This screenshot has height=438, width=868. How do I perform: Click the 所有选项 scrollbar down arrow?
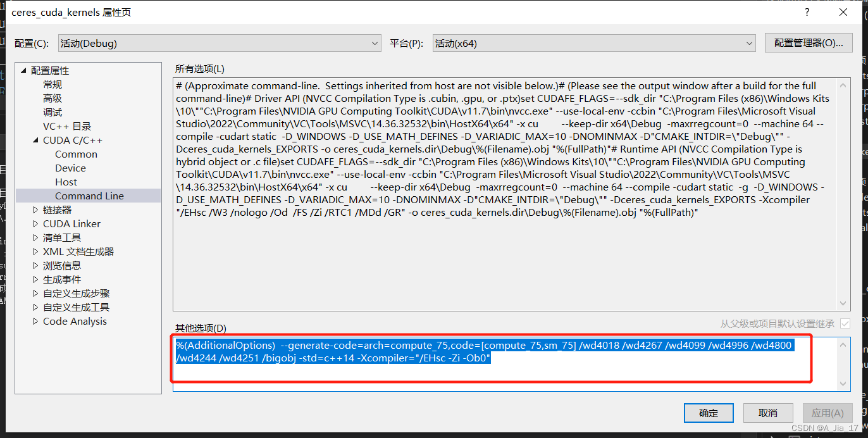(x=843, y=303)
